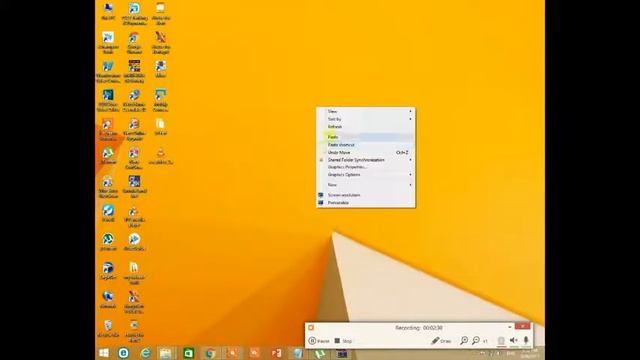Screen dimensions: 640x360
Task: Choose Refresh in the context menu
Action: (x=366, y=127)
